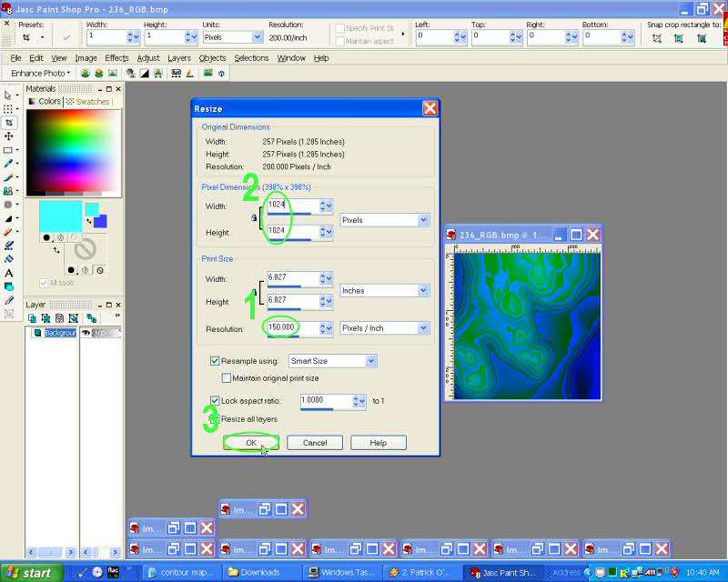The image size is (728, 582).
Task: Select the rectangular Selection tool
Action: 8,150
